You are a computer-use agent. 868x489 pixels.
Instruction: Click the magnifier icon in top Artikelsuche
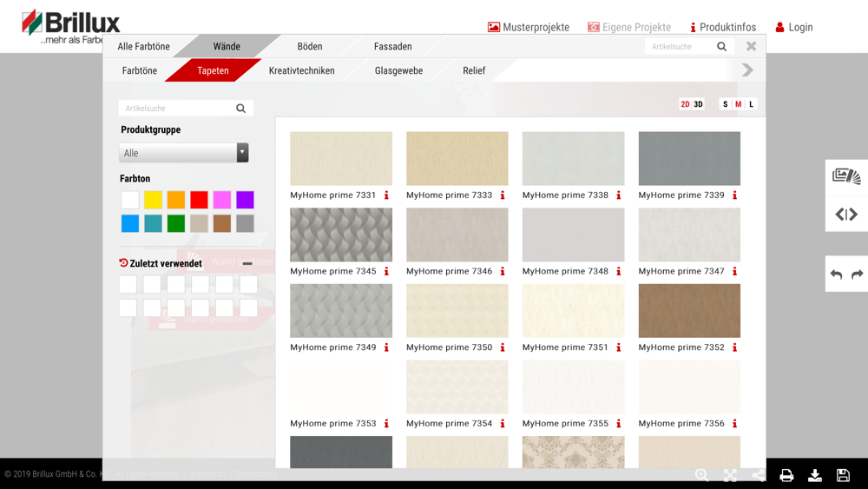(x=722, y=47)
